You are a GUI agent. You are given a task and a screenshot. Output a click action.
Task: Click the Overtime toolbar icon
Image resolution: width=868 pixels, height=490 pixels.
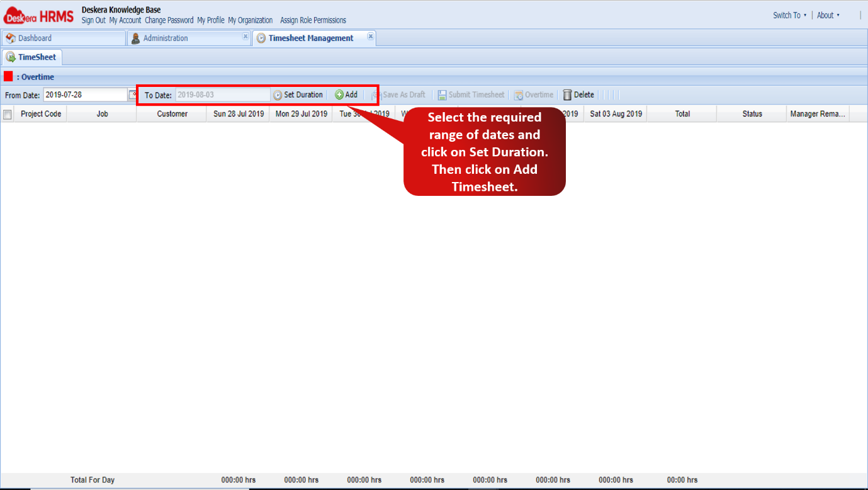click(x=518, y=94)
